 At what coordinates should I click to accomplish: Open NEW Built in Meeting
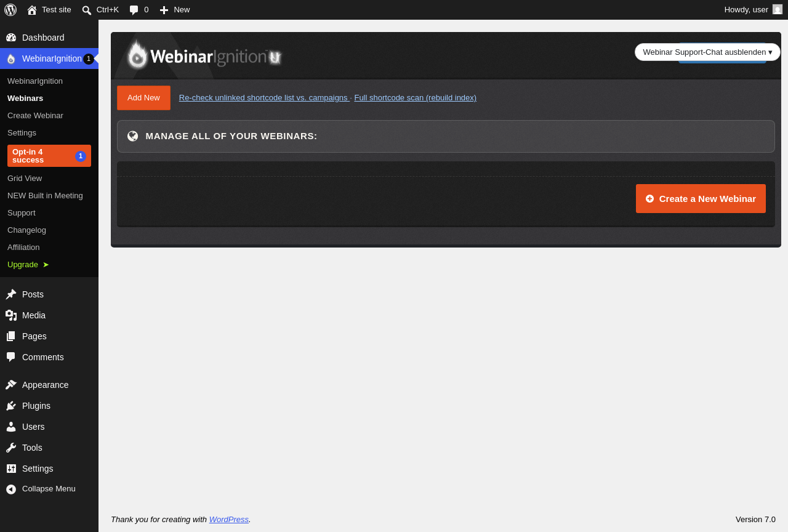(45, 195)
